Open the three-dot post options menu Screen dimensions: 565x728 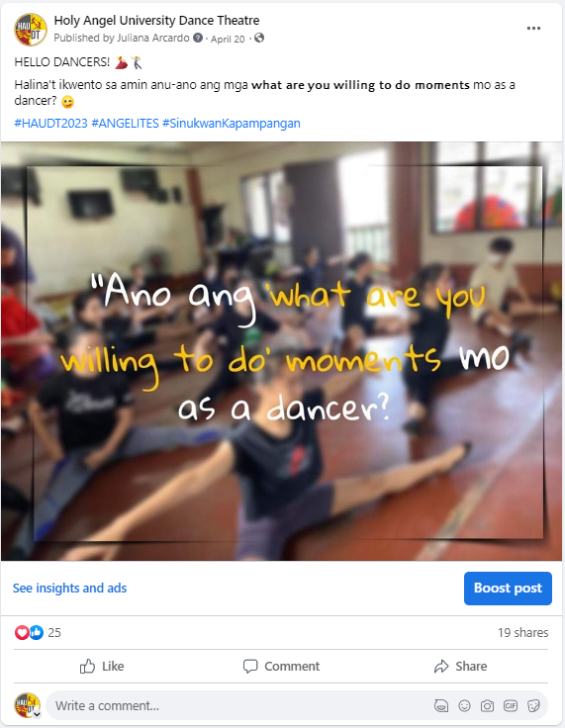coord(533,29)
